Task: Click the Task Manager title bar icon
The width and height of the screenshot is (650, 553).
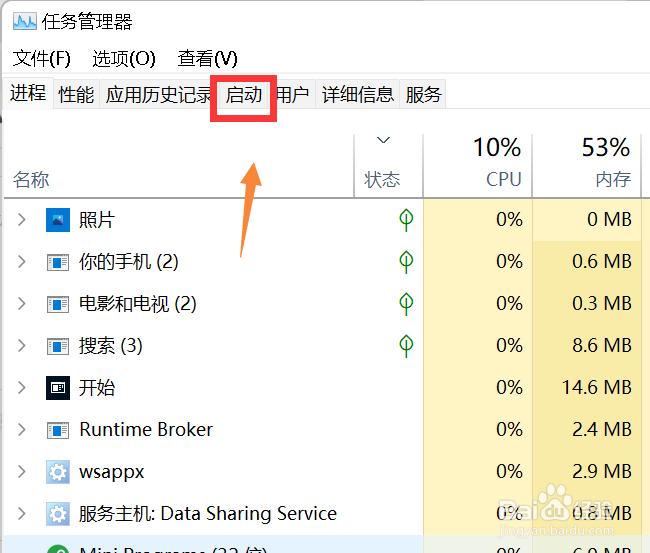Action: pyautogui.click(x=24, y=22)
